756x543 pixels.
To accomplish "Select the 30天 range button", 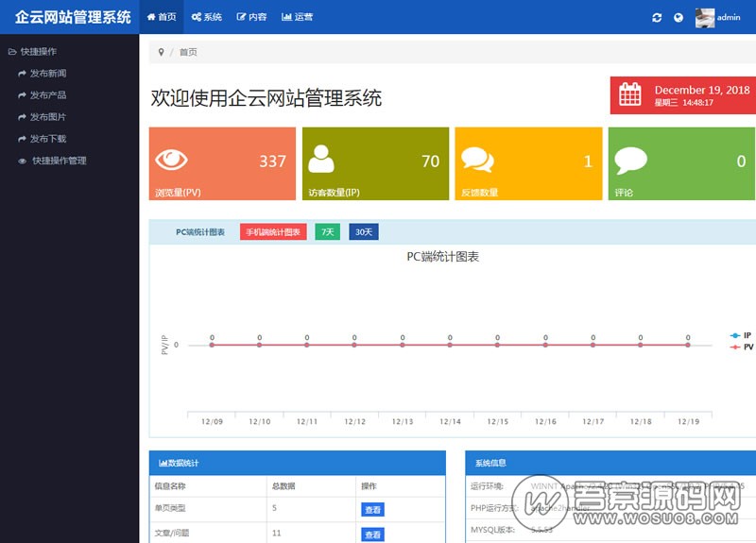I will (363, 231).
